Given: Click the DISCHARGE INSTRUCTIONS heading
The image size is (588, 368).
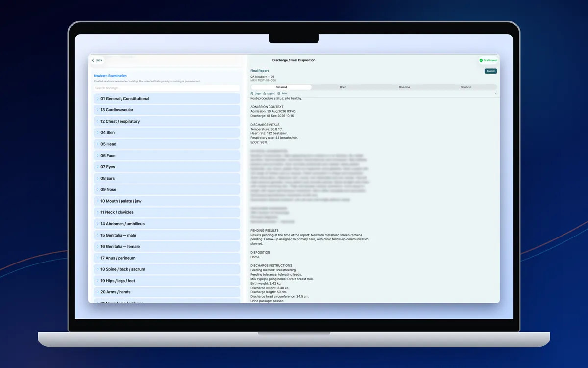Looking at the screenshot, I should [x=271, y=266].
